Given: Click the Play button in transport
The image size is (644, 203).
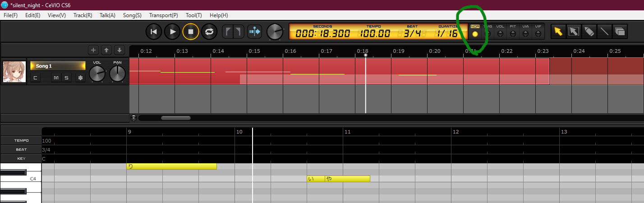Looking at the screenshot, I should tap(172, 32).
